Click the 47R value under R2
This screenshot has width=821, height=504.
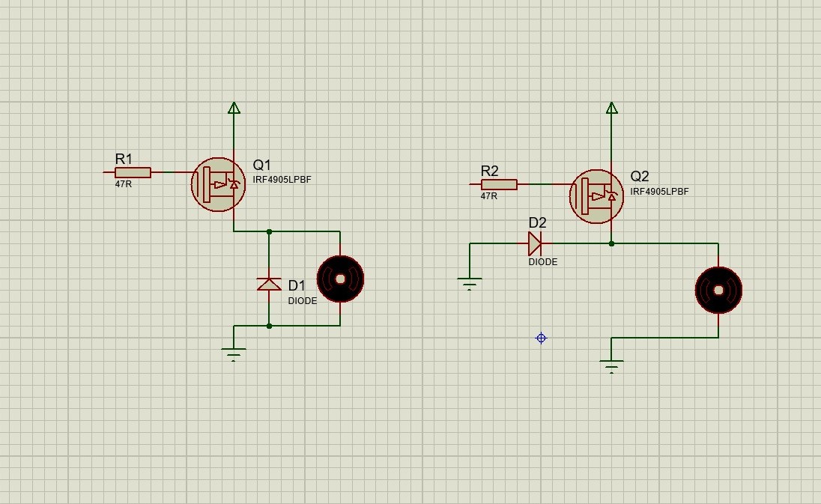[x=489, y=195]
